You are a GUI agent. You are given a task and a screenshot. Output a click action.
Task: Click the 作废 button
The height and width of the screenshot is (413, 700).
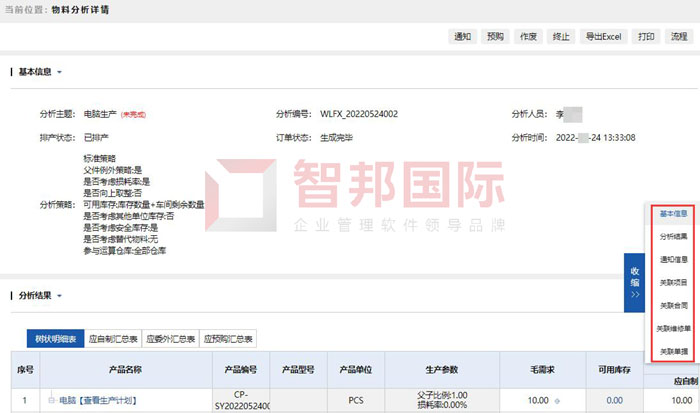pos(529,37)
